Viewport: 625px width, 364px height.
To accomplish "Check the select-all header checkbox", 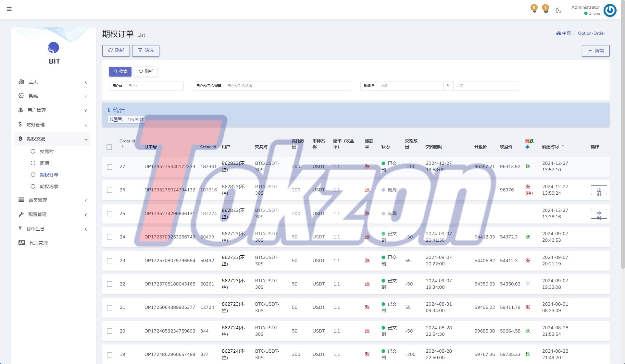I will tap(109, 147).
